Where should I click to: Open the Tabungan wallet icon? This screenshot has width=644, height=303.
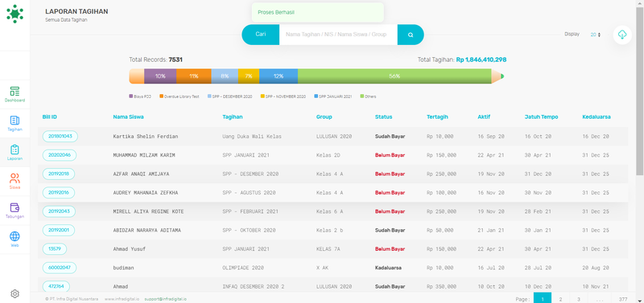point(14,207)
